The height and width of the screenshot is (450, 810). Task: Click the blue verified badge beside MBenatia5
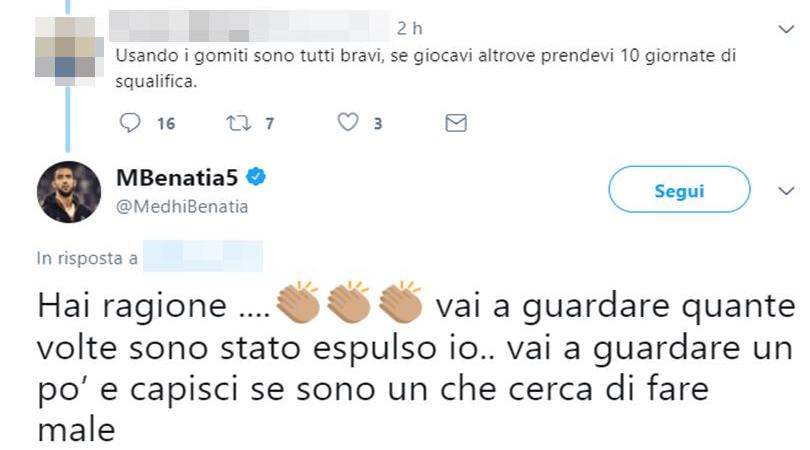point(256,177)
